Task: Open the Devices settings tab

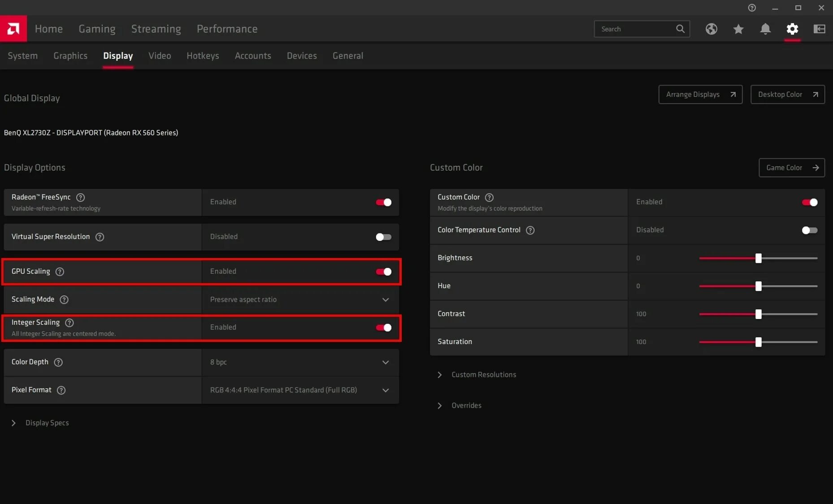Action: [302, 56]
